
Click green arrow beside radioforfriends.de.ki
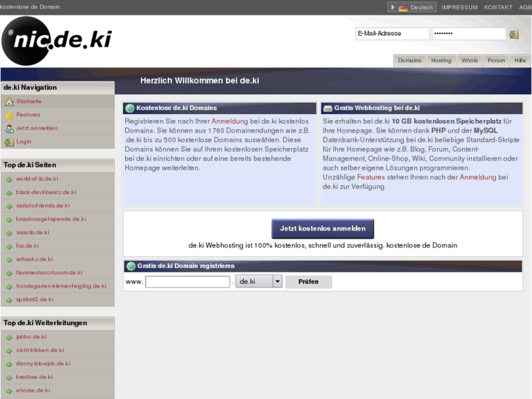pos(10,206)
